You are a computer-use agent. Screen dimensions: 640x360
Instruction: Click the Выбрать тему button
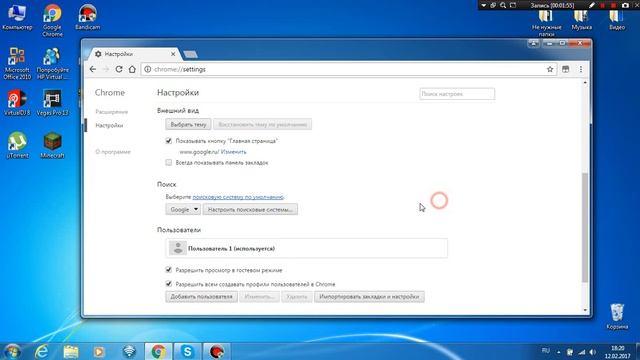[188, 124]
